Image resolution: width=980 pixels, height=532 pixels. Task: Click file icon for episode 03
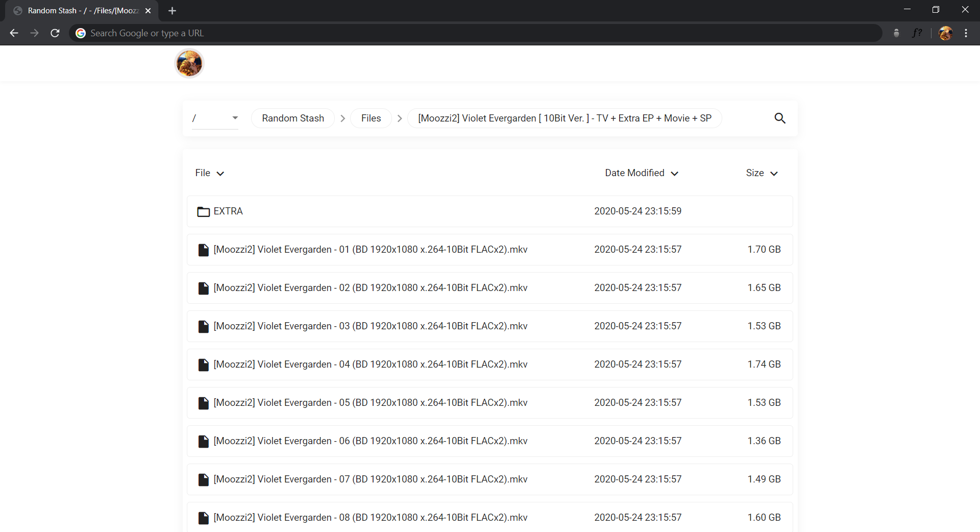click(204, 326)
